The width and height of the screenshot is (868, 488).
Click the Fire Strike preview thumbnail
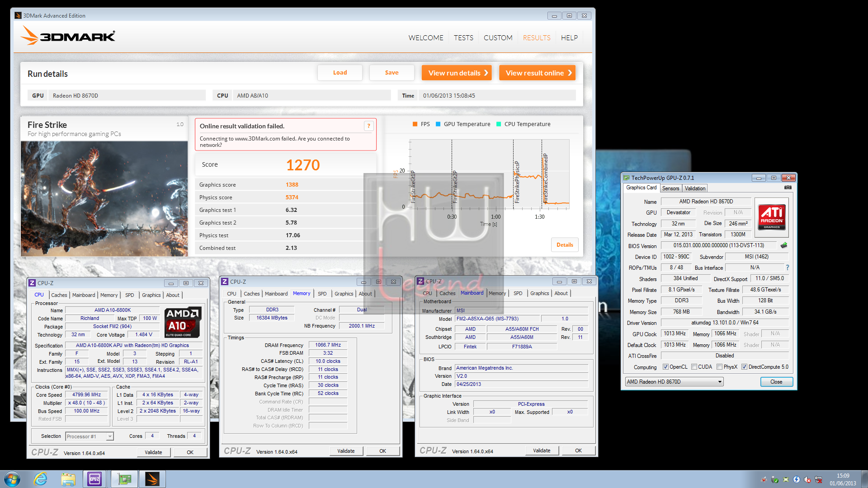(104, 199)
